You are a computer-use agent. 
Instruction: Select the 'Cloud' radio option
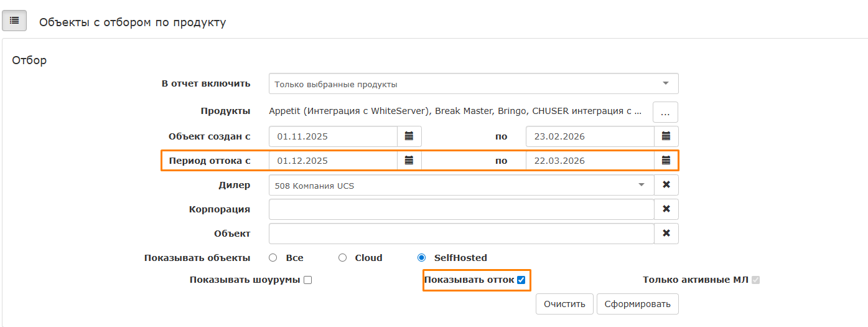click(x=342, y=258)
